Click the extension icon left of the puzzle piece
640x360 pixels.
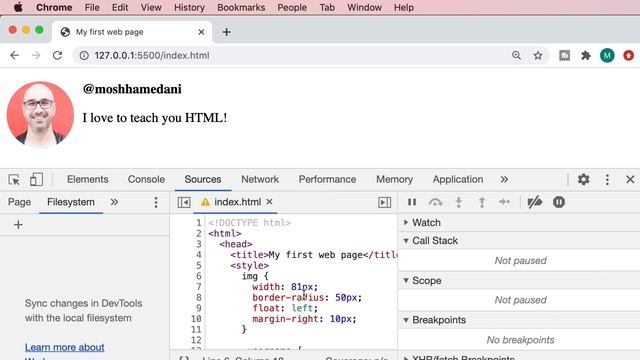[564, 56]
